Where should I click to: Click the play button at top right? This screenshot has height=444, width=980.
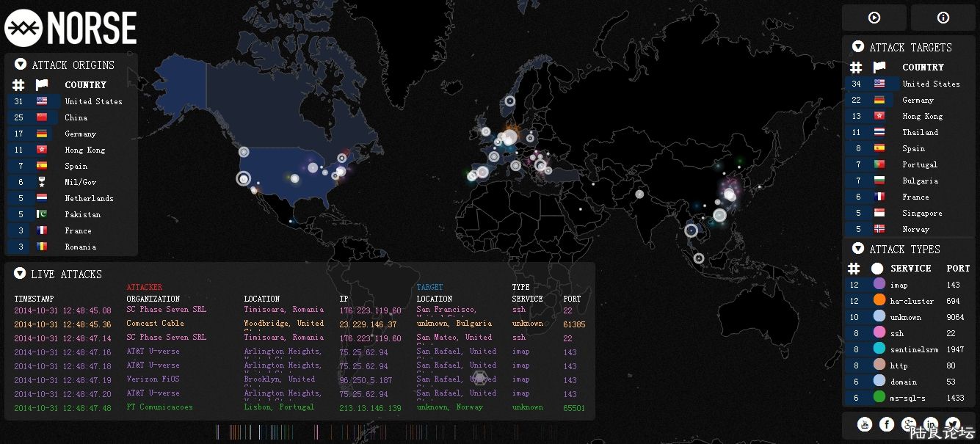pyautogui.click(x=874, y=18)
